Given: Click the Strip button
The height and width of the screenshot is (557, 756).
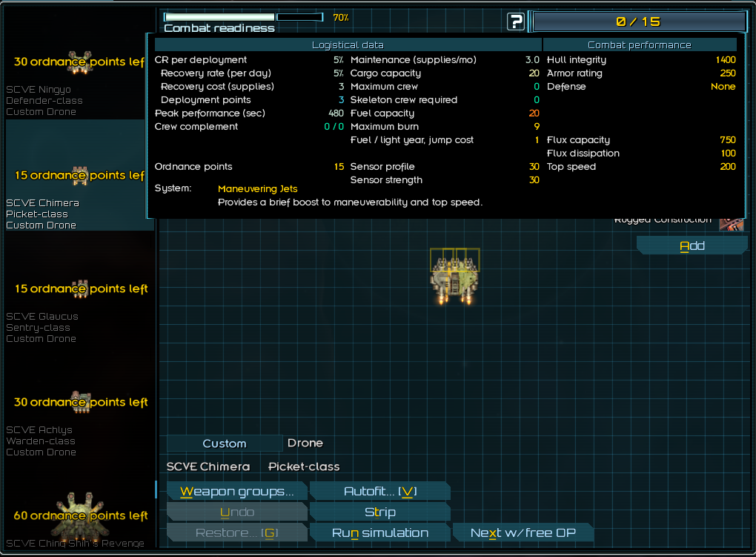Looking at the screenshot, I should 379,512.
